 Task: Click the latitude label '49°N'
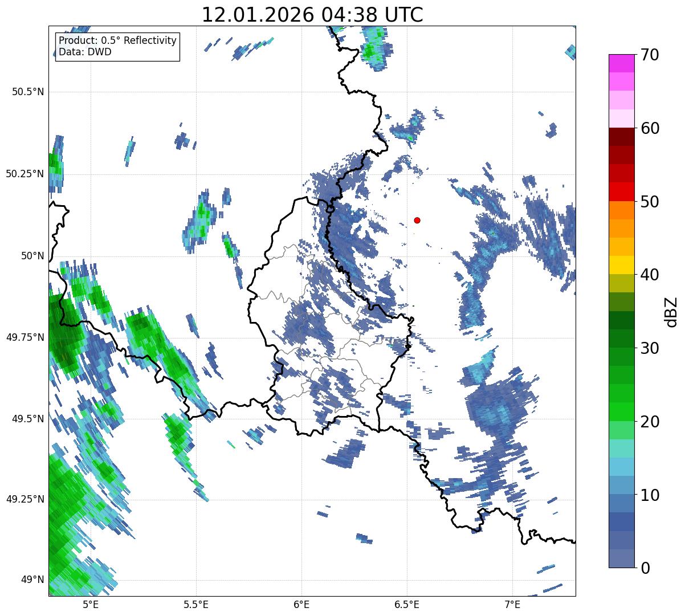32,580
